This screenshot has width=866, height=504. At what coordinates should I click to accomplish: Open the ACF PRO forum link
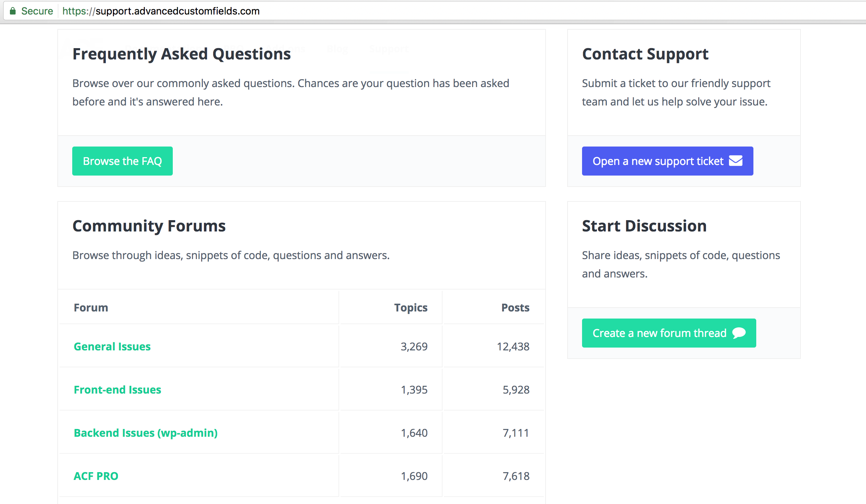pyautogui.click(x=96, y=476)
